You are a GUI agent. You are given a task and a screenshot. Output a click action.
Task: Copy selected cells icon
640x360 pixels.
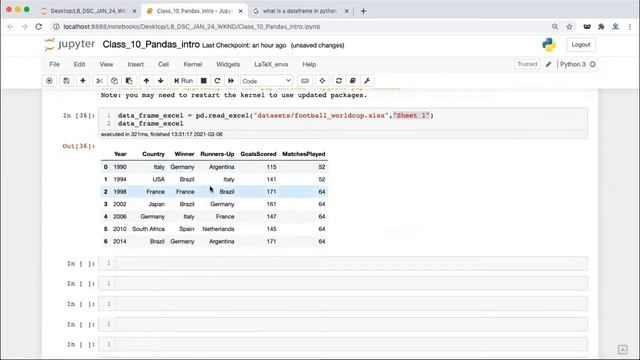114,81
